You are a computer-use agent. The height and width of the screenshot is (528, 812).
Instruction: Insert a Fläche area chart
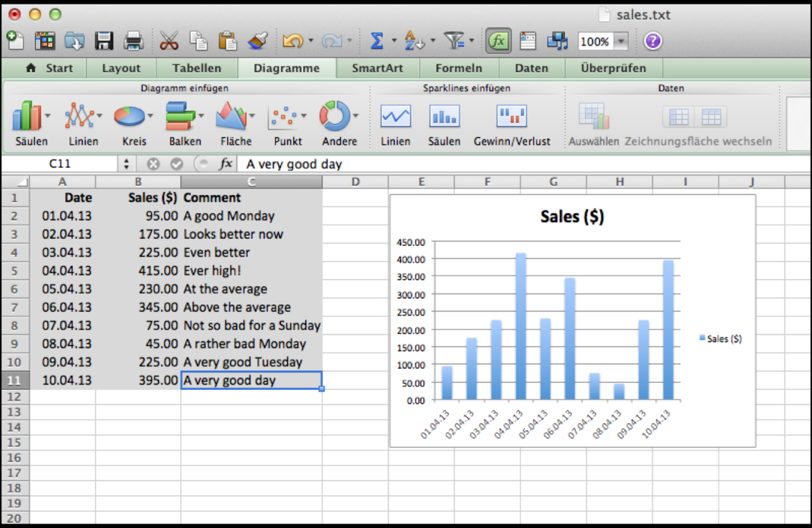click(231, 116)
